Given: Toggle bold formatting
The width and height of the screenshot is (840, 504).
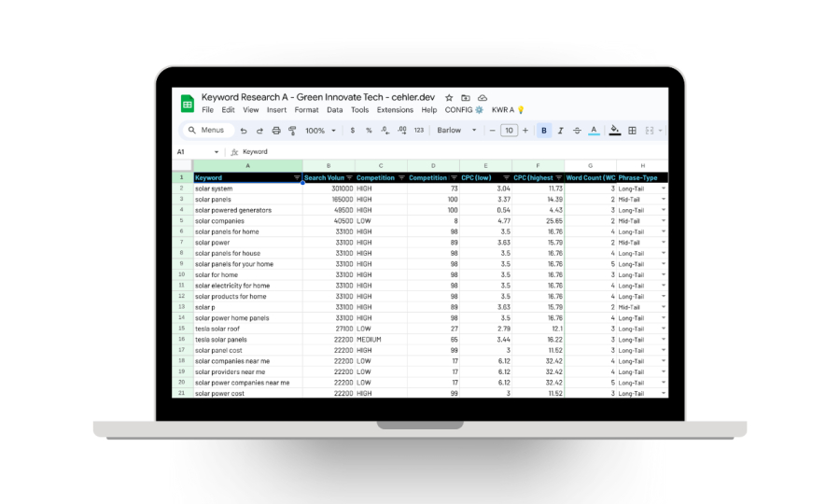Looking at the screenshot, I should (x=544, y=131).
